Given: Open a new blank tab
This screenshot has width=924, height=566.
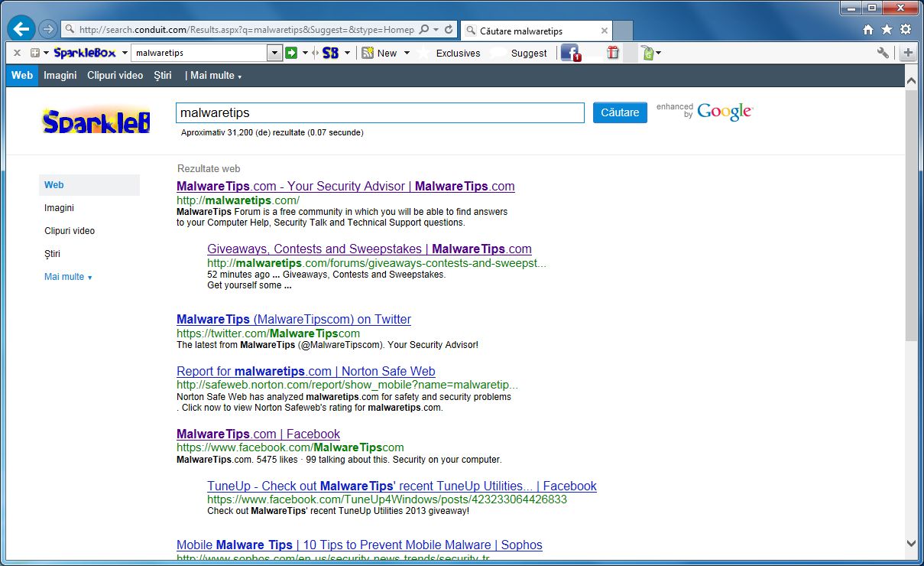Looking at the screenshot, I should [x=623, y=31].
